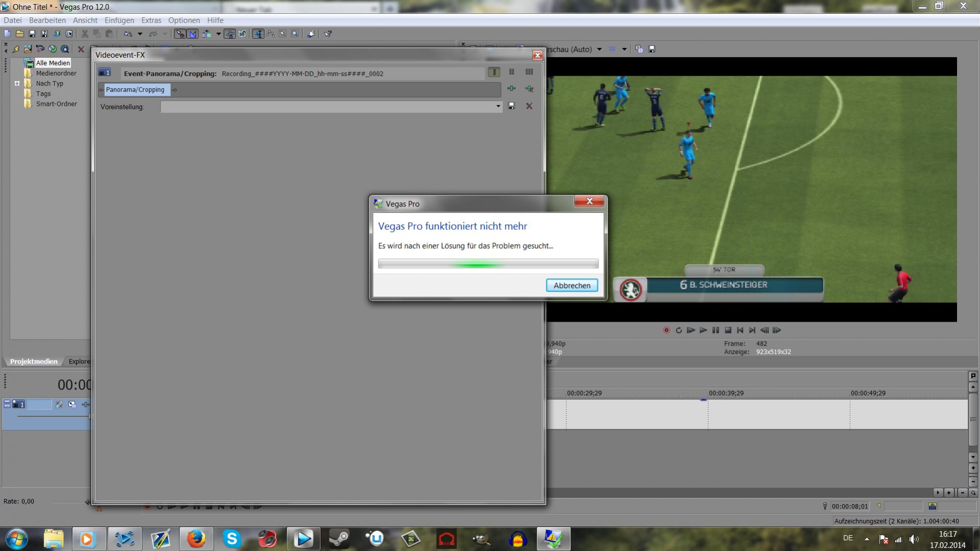Click the Record button under the preview
The image size is (980, 551).
[x=666, y=330]
